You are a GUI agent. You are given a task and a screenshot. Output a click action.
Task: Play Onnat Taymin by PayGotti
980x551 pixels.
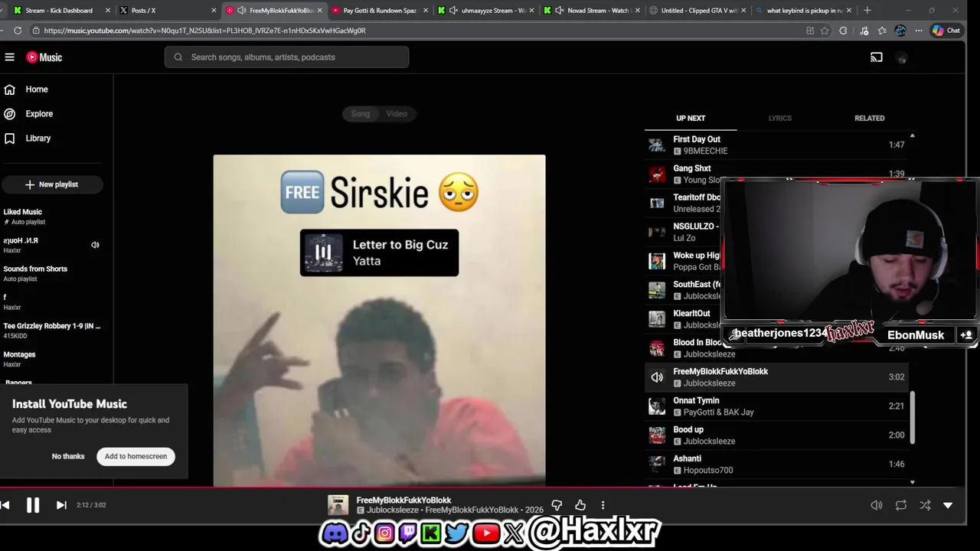[x=777, y=406]
